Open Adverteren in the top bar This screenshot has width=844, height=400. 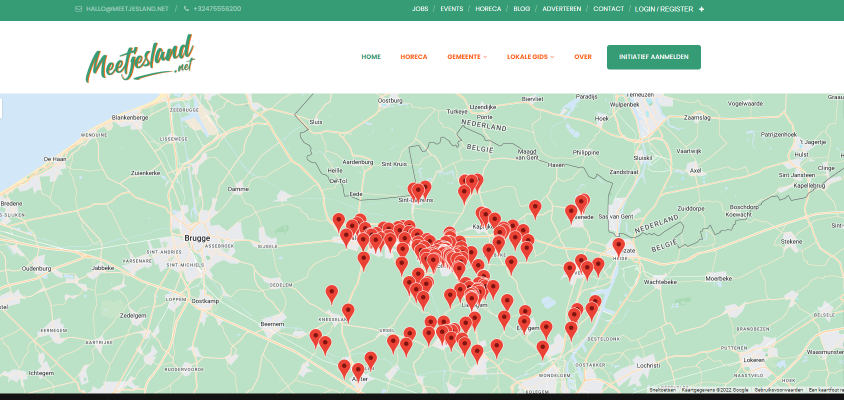561,9
